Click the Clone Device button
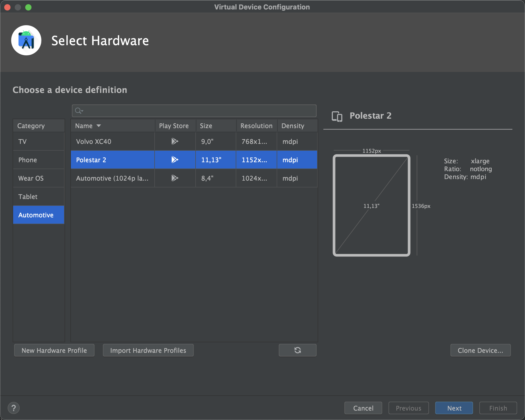The height and width of the screenshot is (420, 525). pyautogui.click(x=480, y=350)
